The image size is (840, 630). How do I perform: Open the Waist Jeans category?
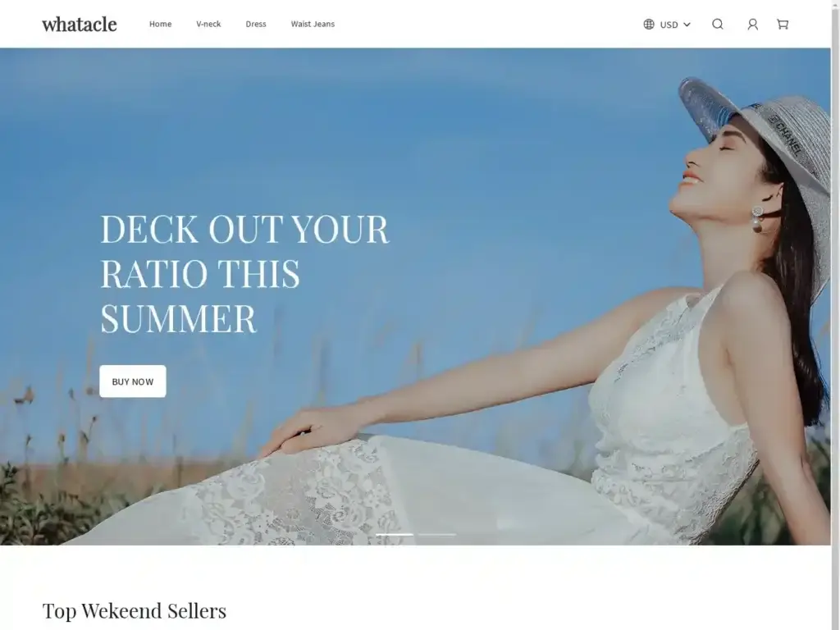(313, 24)
